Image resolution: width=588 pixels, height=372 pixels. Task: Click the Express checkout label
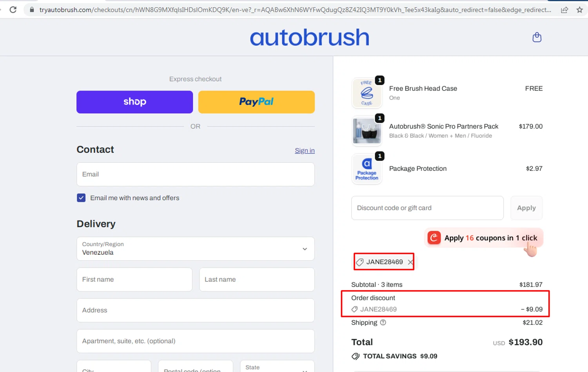(195, 79)
